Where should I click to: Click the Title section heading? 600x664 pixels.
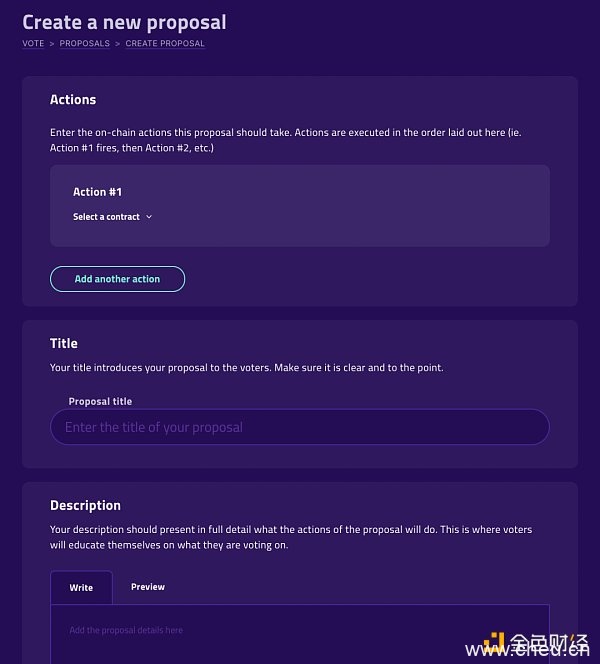click(64, 343)
